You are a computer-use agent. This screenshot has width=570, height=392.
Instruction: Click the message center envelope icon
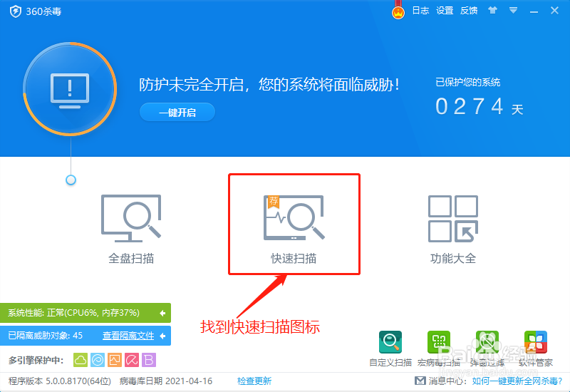[x=420, y=381]
